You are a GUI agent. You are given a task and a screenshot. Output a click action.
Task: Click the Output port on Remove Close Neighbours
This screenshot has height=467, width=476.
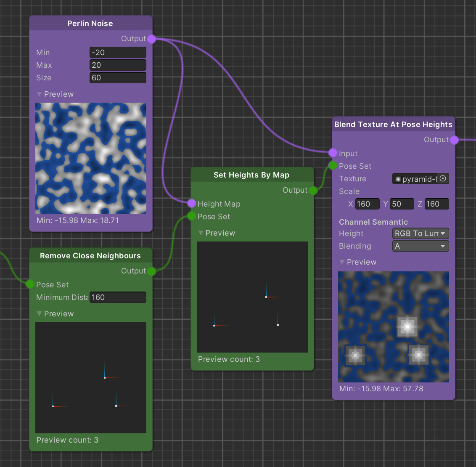[152, 271]
